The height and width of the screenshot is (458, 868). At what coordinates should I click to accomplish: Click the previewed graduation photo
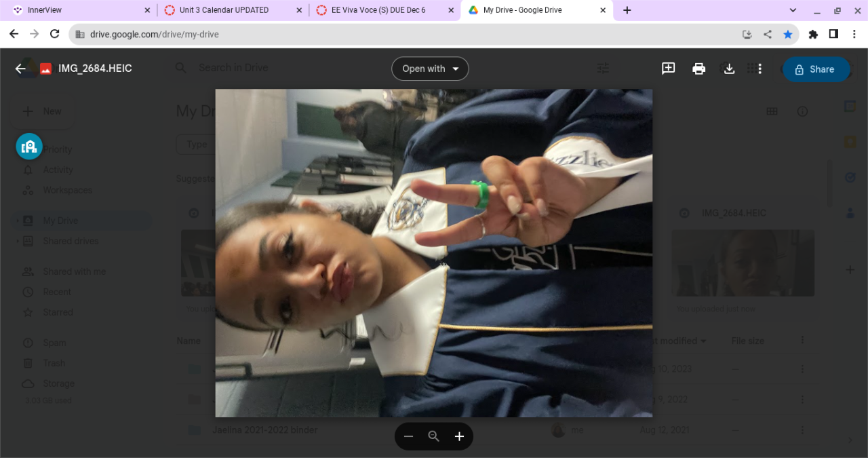[434, 253]
